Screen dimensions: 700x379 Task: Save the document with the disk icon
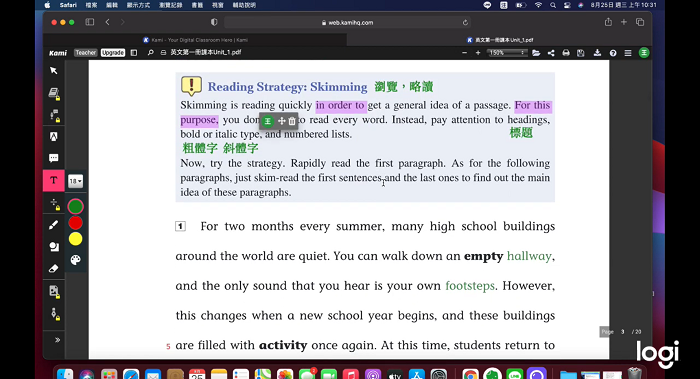point(581,53)
